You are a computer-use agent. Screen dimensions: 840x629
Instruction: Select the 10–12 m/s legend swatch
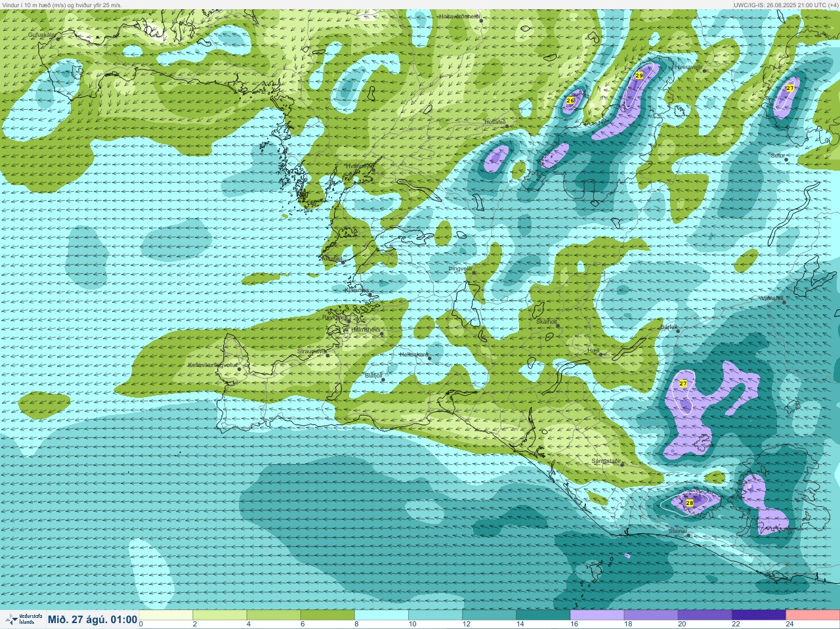(x=435, y=615)
